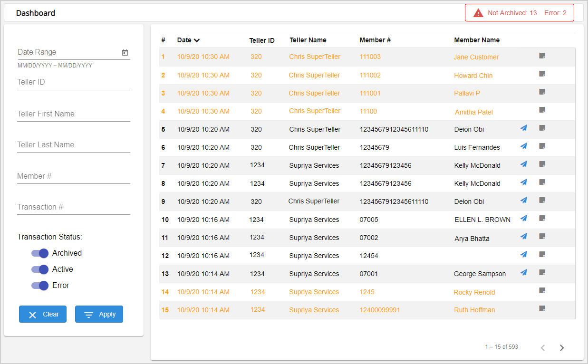Go to next page of results
The image size is (588, 364).
point(562,348)
